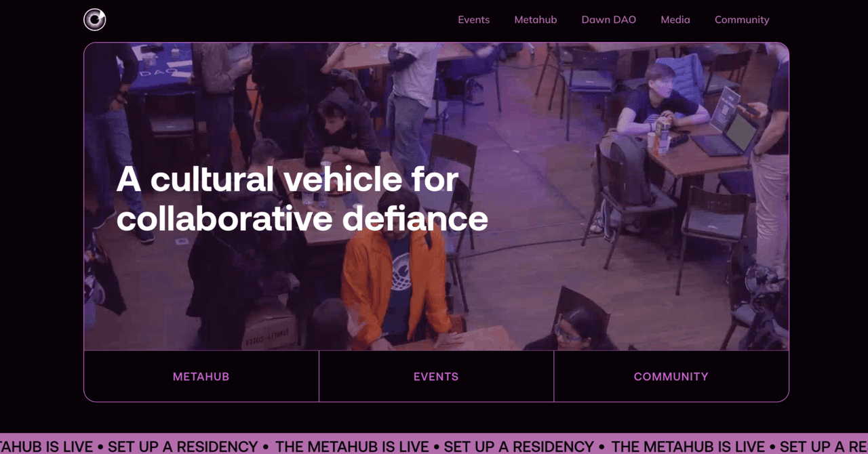The height and width of the screenshot is (454, 868).
Task: Click the person in the orange jacket in the video
Action: coord(395,285)
